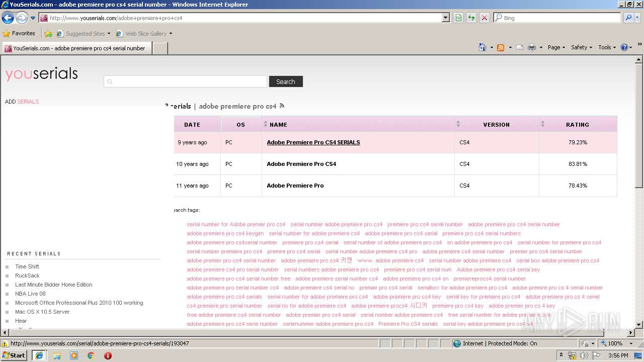The image size is (644, 362).
Task: Open the ADD SERIALS link
Action: [22, 102]
